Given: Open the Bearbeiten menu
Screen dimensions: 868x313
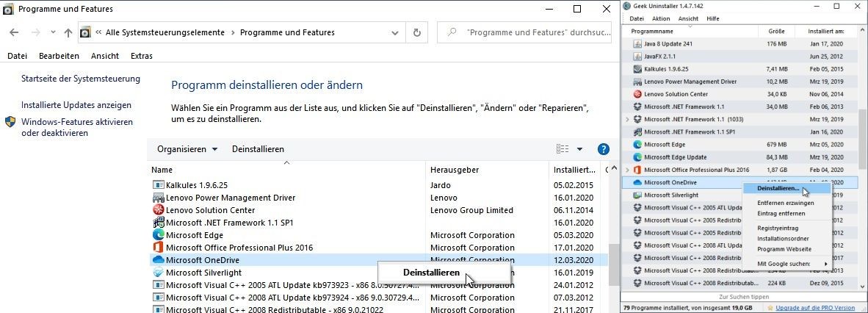Looking at the screenshot, I should (x=59, y=56).
